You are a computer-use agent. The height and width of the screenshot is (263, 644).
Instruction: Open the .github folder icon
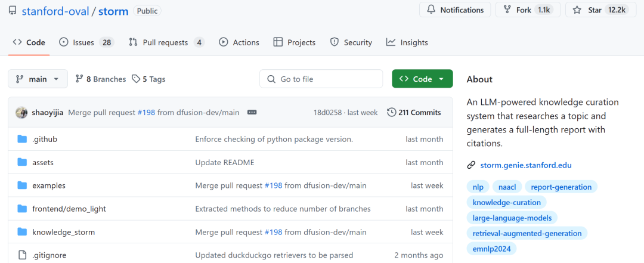coord(23,139)
